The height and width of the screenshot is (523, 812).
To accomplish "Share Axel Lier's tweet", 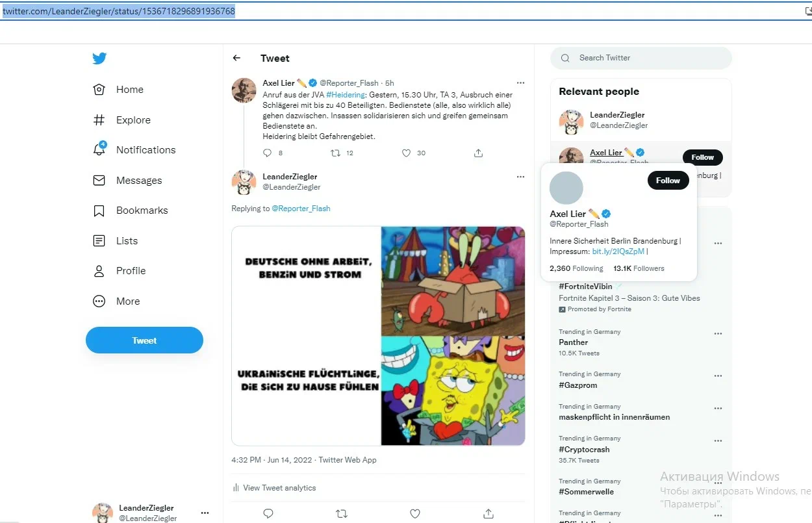I will 478,153.
